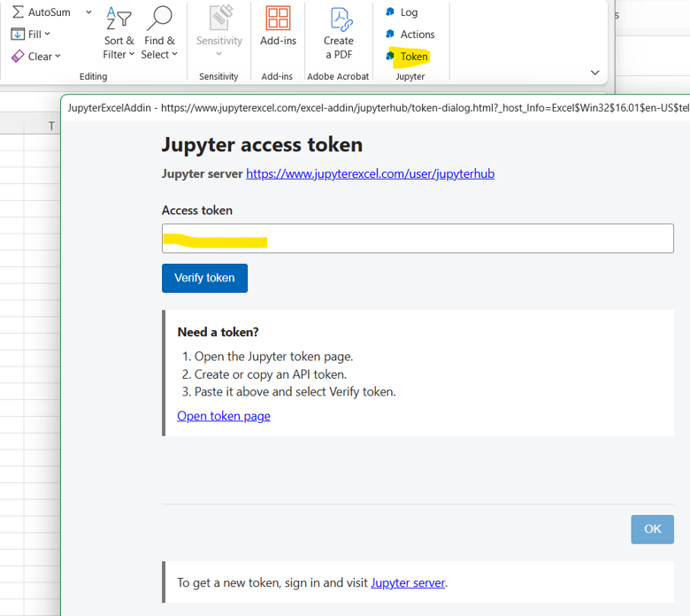Click the OK button

click(x=652, y=529)
